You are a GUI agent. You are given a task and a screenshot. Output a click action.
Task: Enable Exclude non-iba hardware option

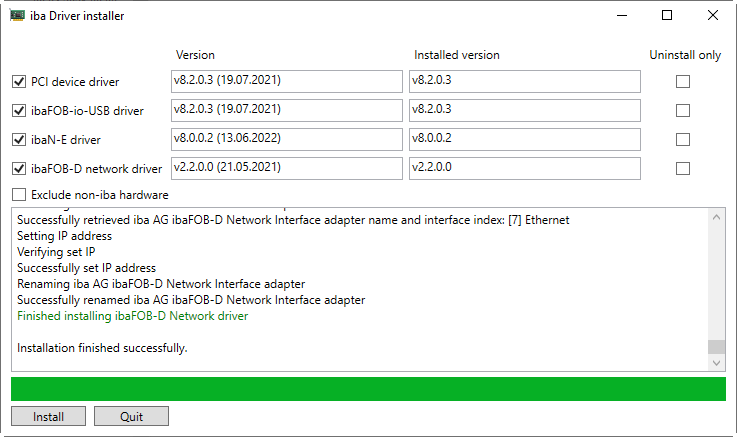[19, 195]
